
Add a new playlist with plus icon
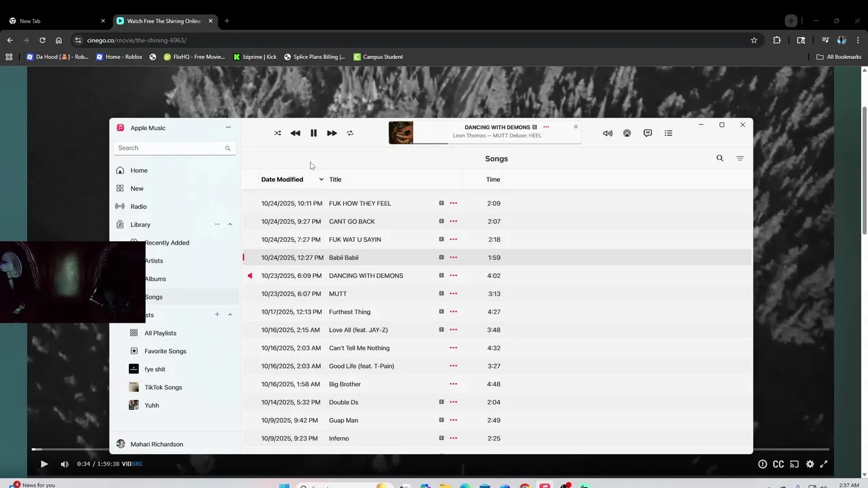pos(217,314)
